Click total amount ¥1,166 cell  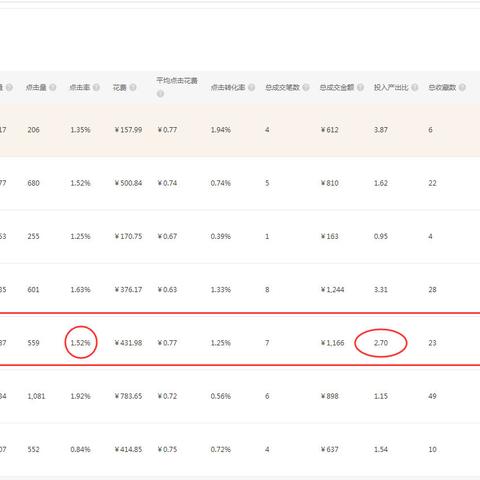click(x=332, y=343)
